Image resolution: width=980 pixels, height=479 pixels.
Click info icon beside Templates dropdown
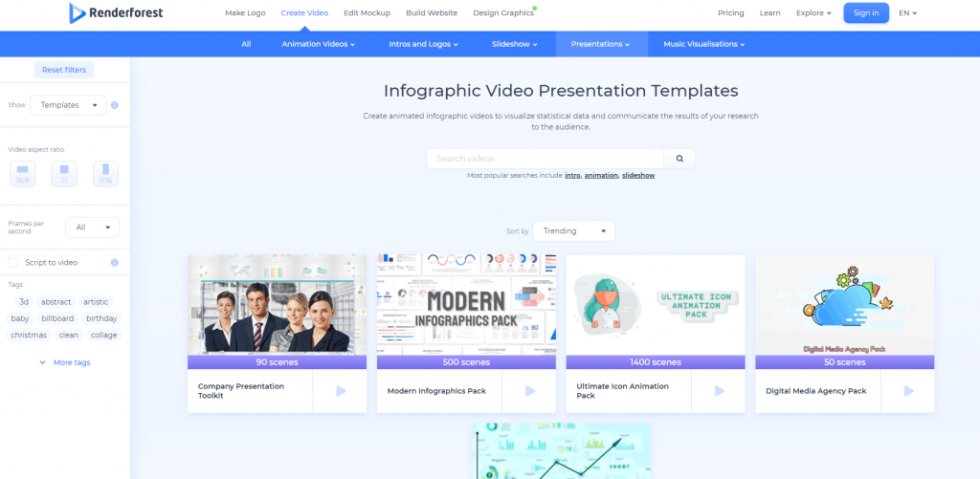[x=114, y=105]
